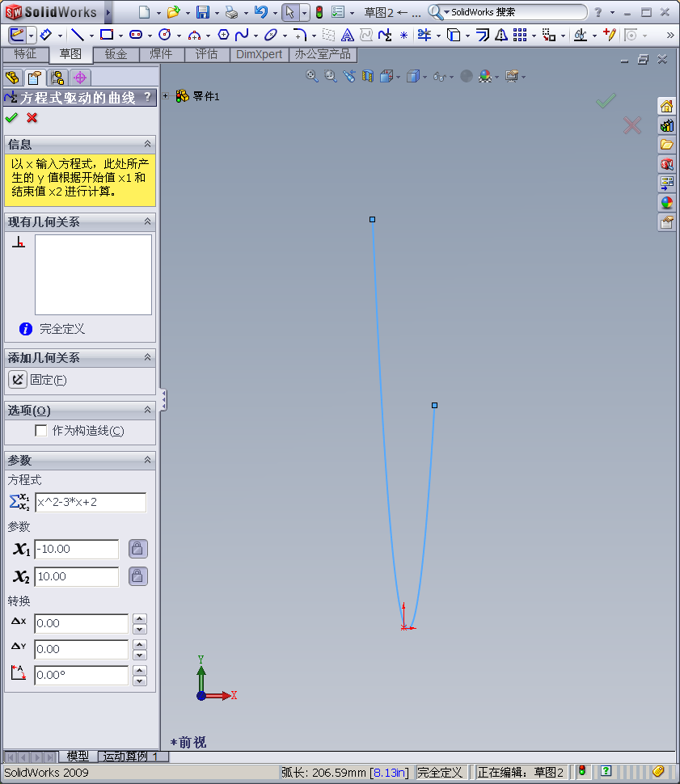Click the Print icon
680x784 pixels.
coord(231,12)
